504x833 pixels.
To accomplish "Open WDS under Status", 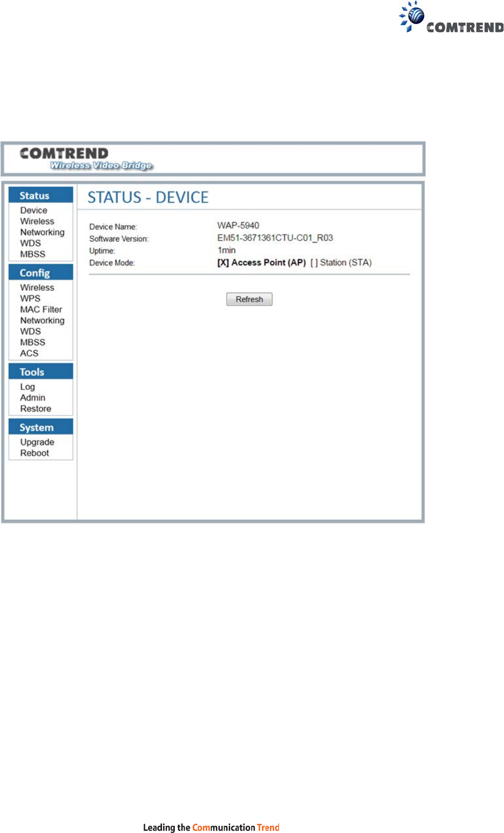I will pos(30,243).
